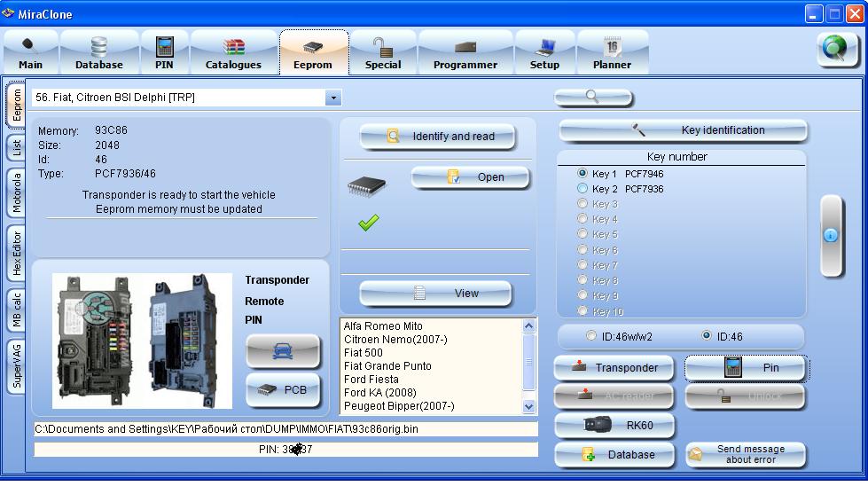
Task: Switch to the Programmer tab
Action: tap(465, 52)
